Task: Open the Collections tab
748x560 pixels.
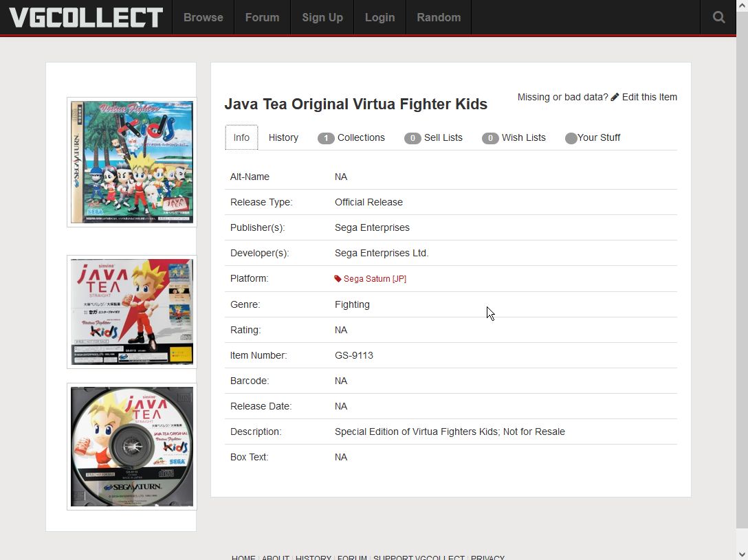Action: tap(360, 137)
